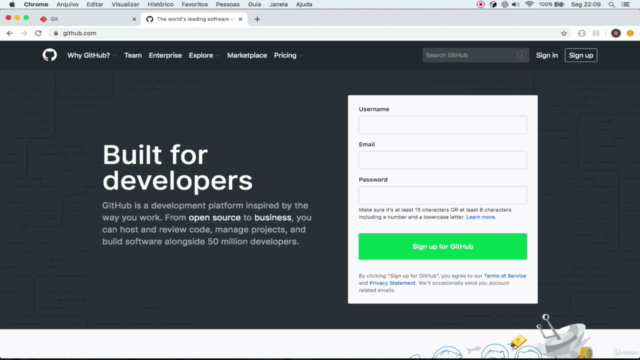The height and width of the screenshot is (360, 640).
Task: Close the GitHub world's leading software tab
Action: 240,19
